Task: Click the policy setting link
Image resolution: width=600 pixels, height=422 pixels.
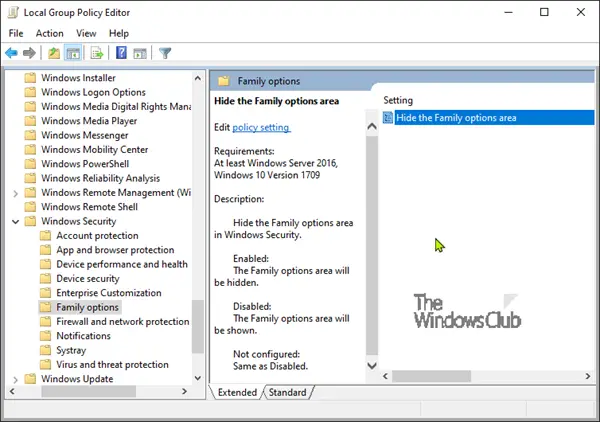Action: point(261,127)
